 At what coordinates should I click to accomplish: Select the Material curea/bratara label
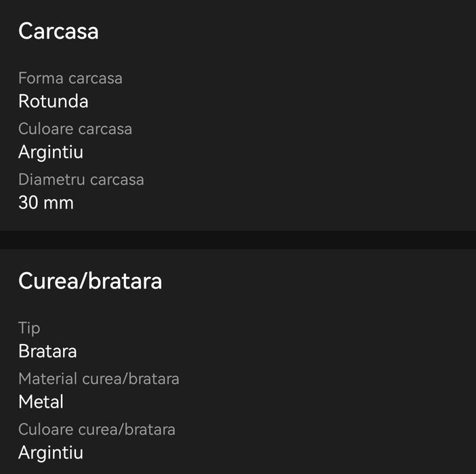pyautogui.click(x=99, y=379)
